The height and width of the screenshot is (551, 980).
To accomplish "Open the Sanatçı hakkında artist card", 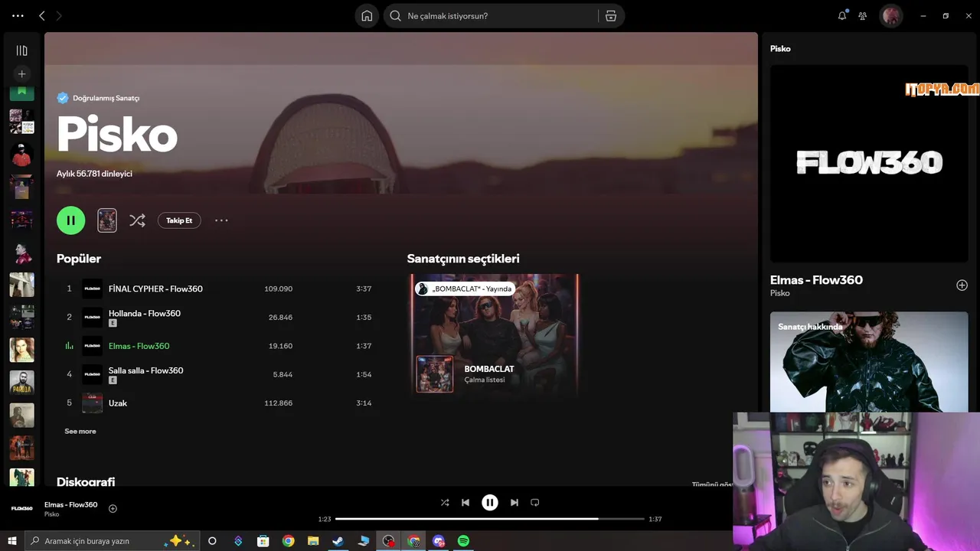I will click(x=869, y=362).
